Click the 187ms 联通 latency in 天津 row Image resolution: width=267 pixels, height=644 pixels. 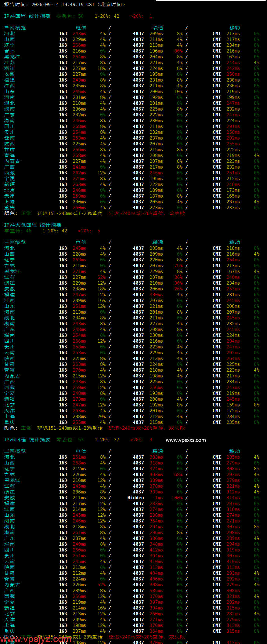(156, 196)
